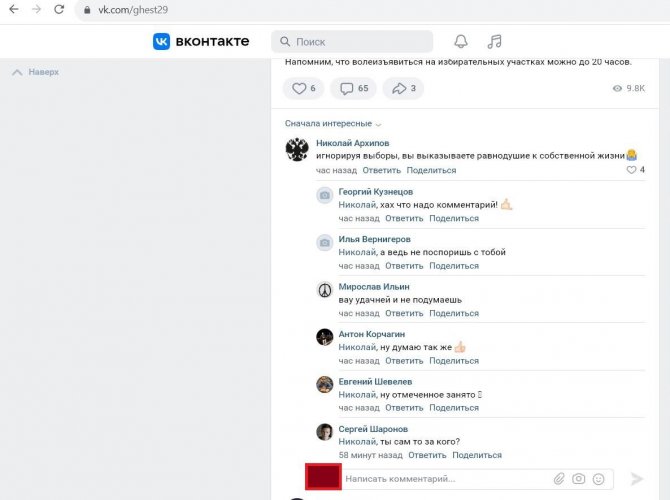
Task: Attach a photo with camera icon
Action: [579, 479]
